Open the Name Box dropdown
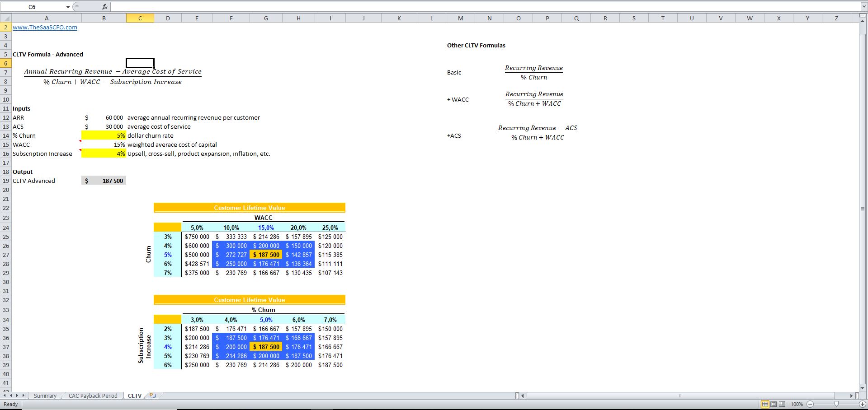Viewport: 868px width, 410px height. coord(68,7)
